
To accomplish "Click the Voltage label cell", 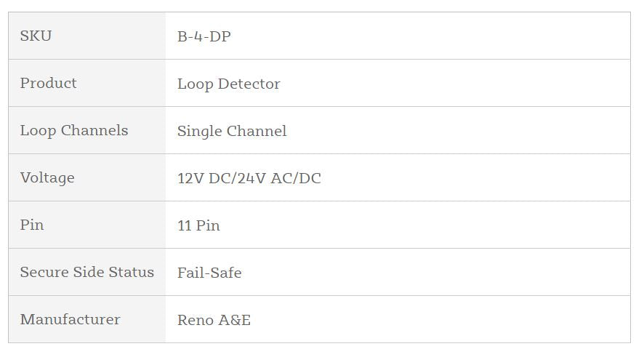I will [x=47, y=177].
